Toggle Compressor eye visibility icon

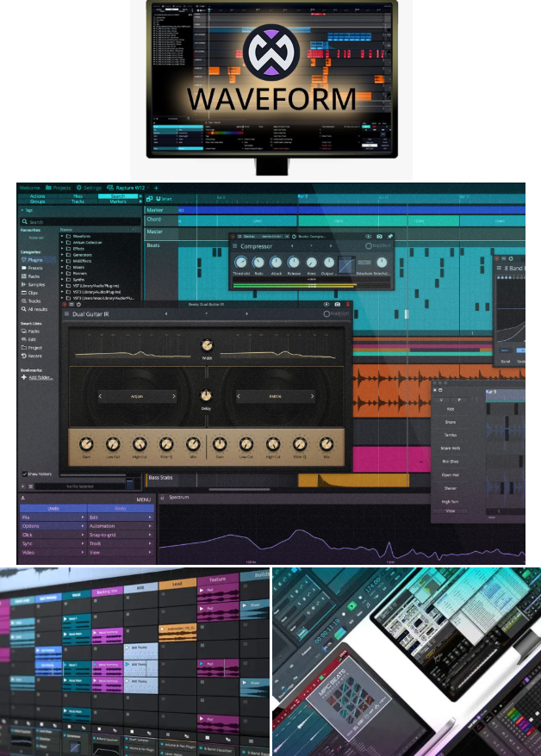click(x=369, y=237)
